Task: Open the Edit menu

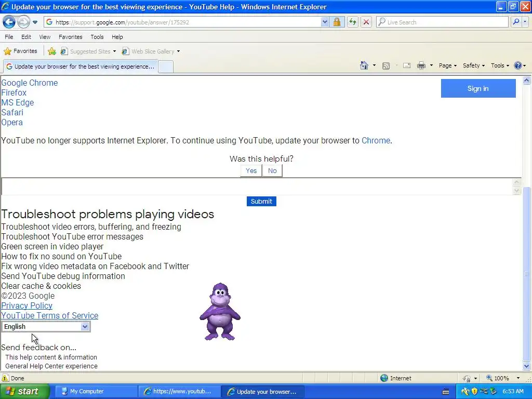Action: click(26, 37)
